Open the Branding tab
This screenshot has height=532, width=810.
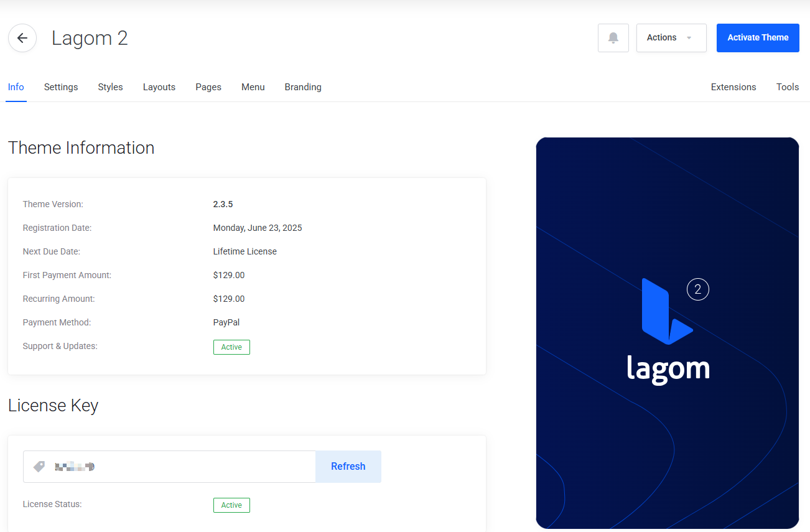(x=303, y=87)
